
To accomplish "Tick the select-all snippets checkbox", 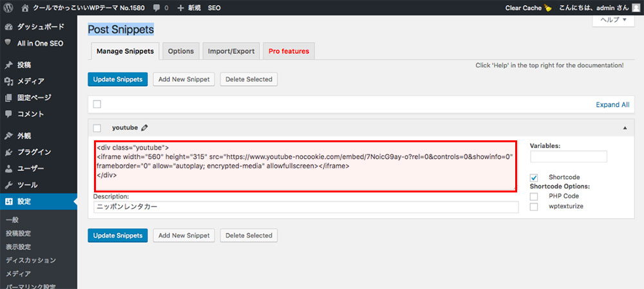I will coord(97,104).
